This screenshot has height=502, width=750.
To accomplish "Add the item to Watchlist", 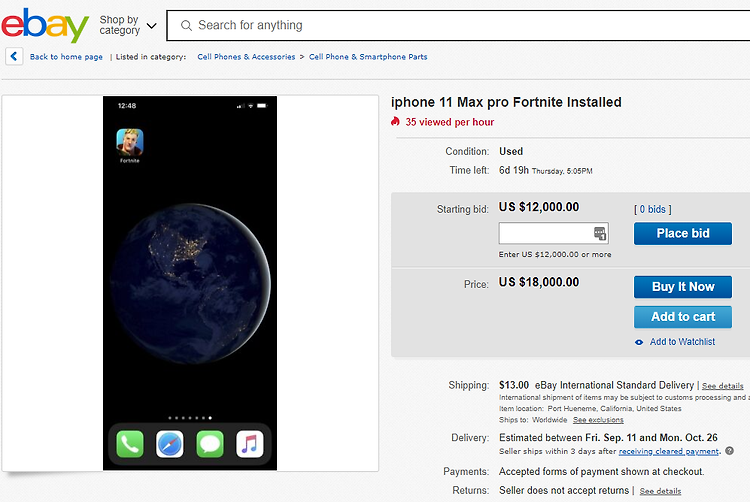I will click(x=682, y=342).
